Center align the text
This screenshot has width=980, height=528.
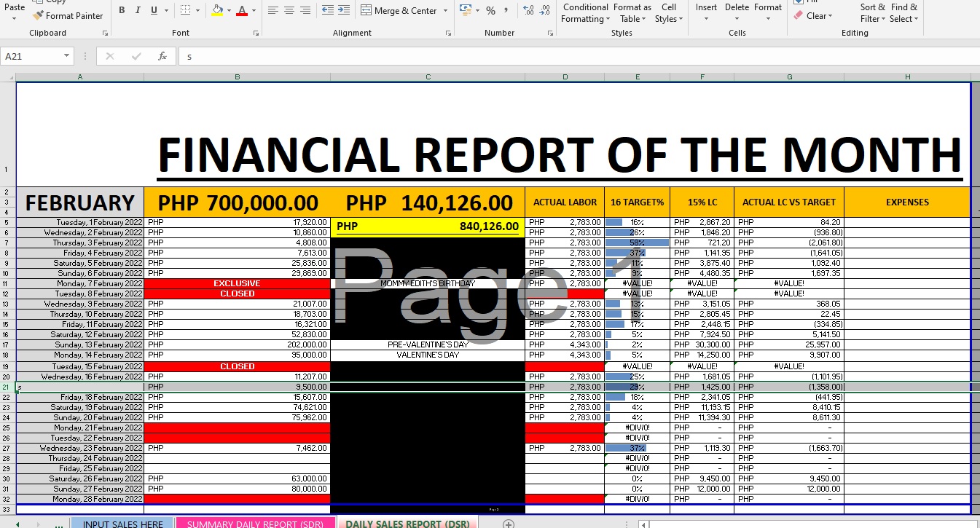(289, 10)
